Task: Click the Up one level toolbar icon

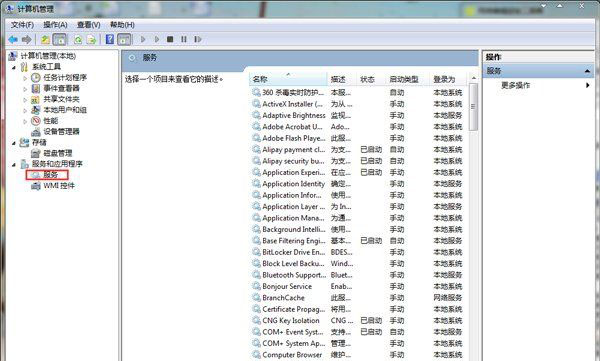Action: (x=46, y=39)
